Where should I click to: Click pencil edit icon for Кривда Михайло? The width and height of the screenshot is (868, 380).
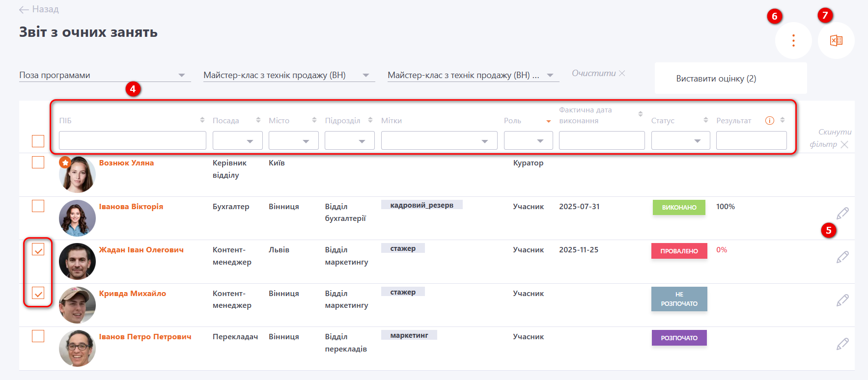(842, 300)
